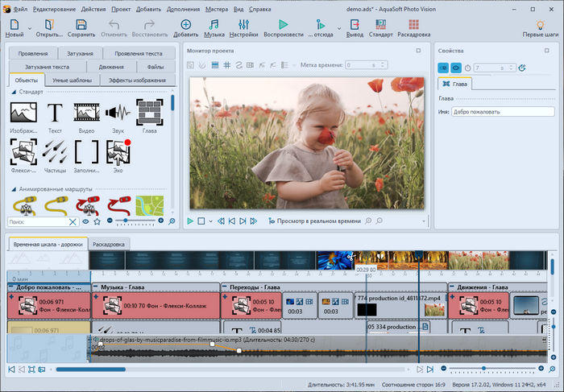Viewport: 564px width, 392px height.
Task: Toggle the eye filter beside search box
Action: click(86, 221)
